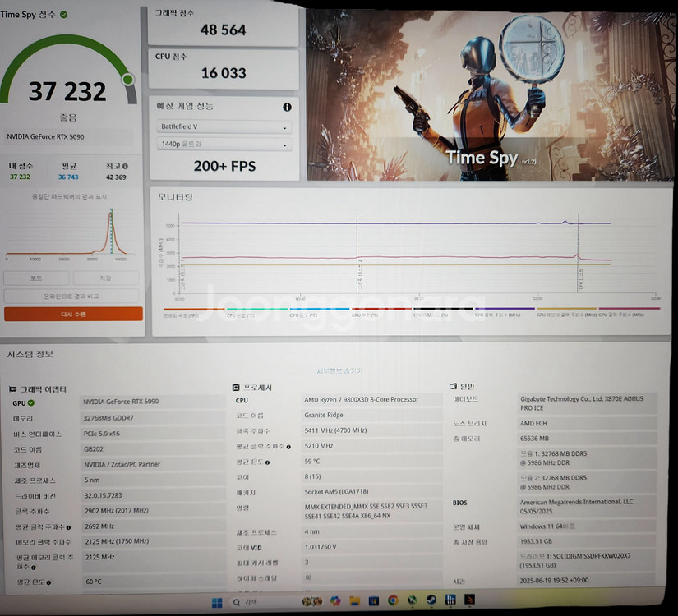678x616 pixels.
Task: Click the timestamp 2025-06-19 19:52 +09:00
Action: coord(554,581)
